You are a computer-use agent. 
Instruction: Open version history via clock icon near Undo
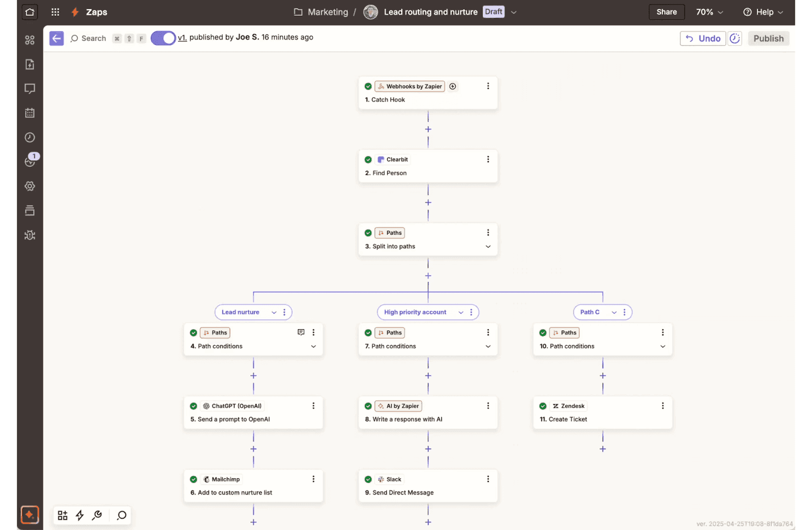[x=735, y=38]
